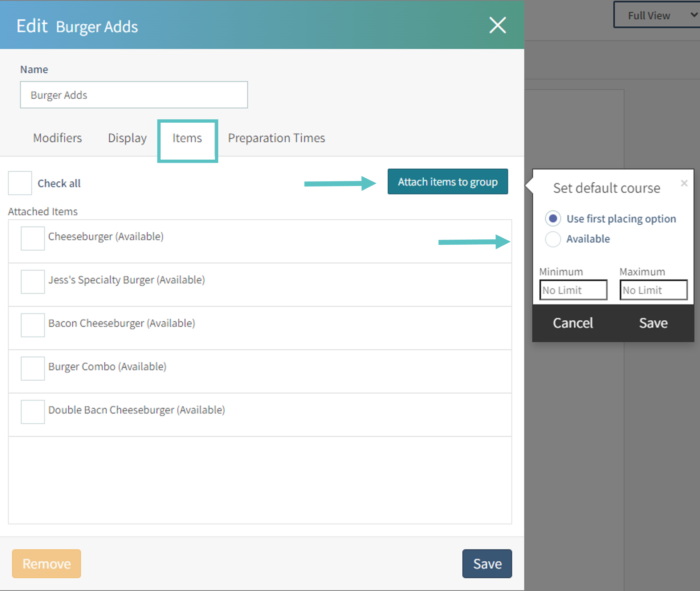Screen dimensions: 700x591
Task: Click Attach items to group button
Action: (x=447, y=182)
